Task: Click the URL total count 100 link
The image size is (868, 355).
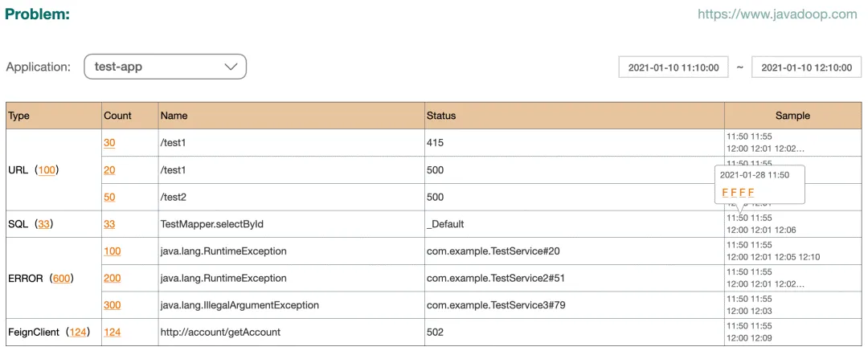Action: pyautogui.click(x=47, y=170)
